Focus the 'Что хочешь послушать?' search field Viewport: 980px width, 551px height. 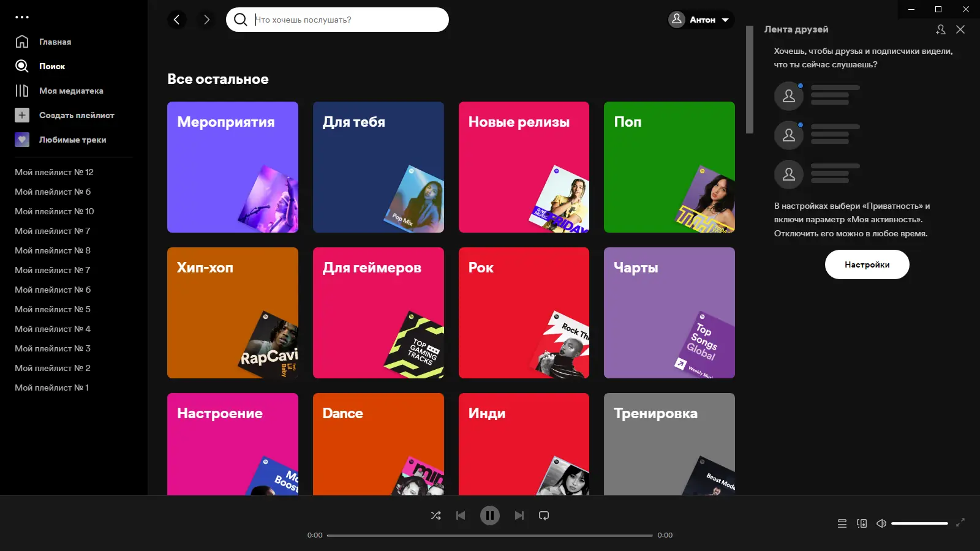(x=337, y=20)
